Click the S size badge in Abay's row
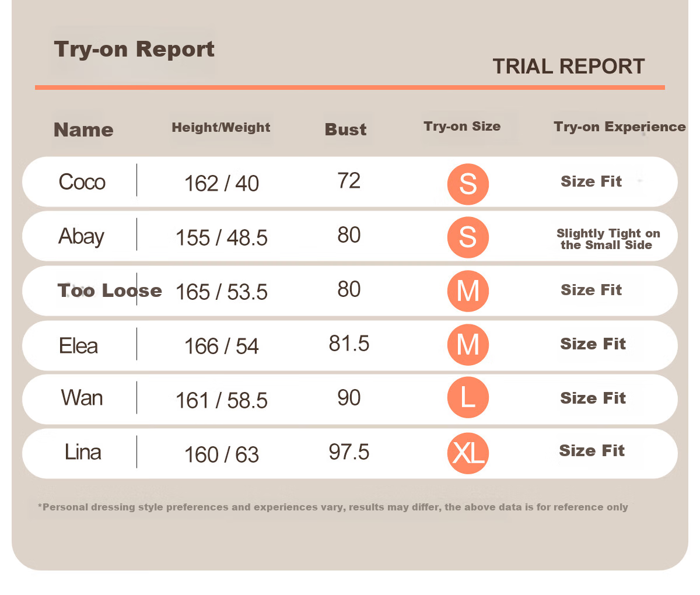This screenshot has height=595, width=700. [468, 237]
